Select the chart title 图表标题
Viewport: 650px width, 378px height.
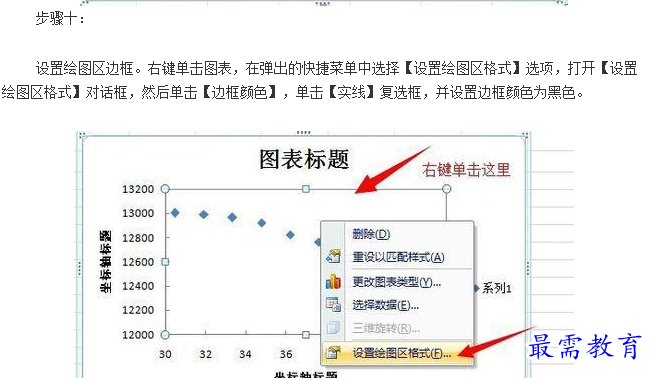[304, 159]
